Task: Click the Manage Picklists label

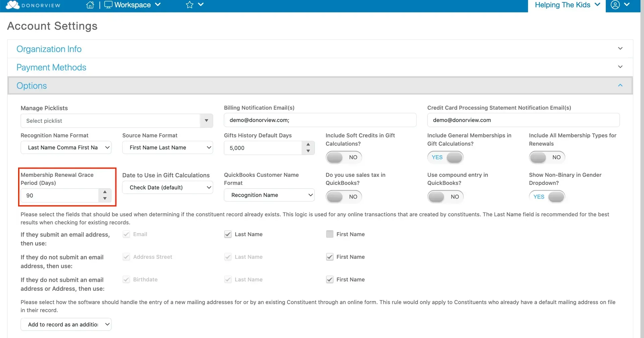Action: coord(44,108)
